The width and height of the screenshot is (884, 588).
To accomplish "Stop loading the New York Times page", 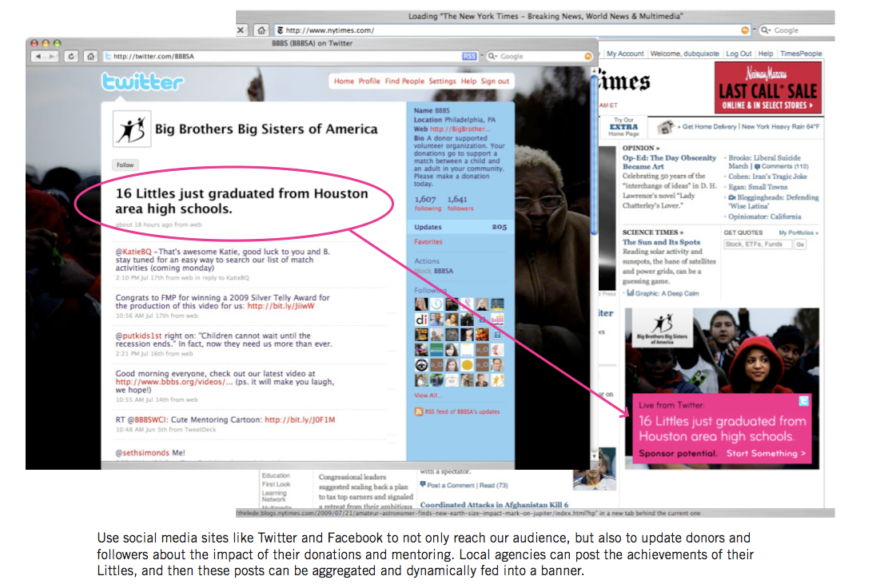I will click(241, 30).
